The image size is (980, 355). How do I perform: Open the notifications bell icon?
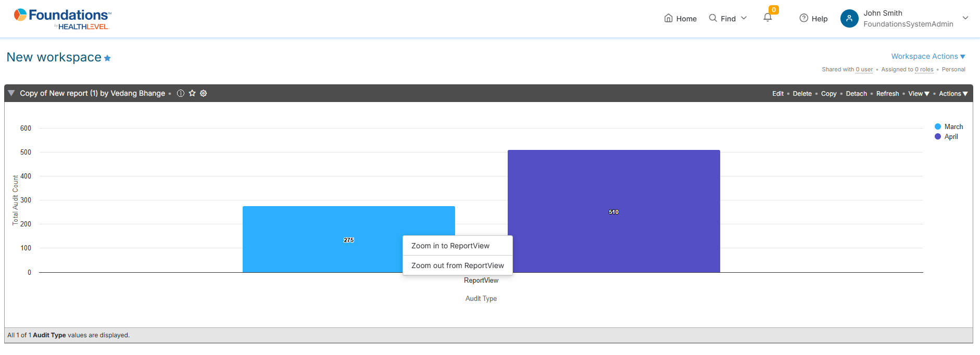click(768, 18)
